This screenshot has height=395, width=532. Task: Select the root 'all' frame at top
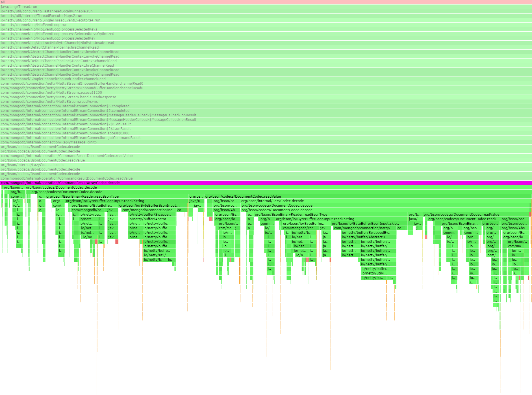click(266, 2)
